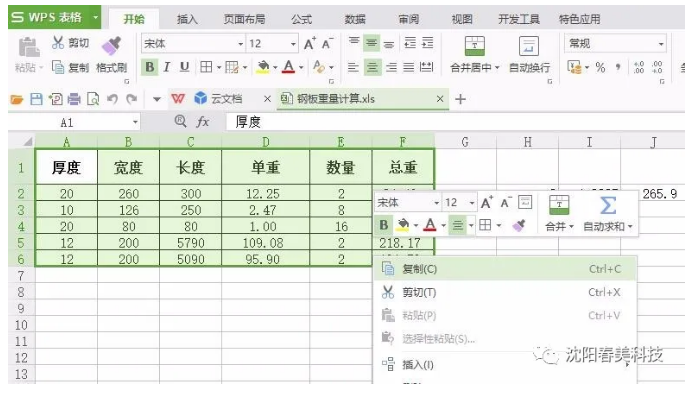Switch to the 页面布局 tab
The image size is (692, 394).
[244, 19]
